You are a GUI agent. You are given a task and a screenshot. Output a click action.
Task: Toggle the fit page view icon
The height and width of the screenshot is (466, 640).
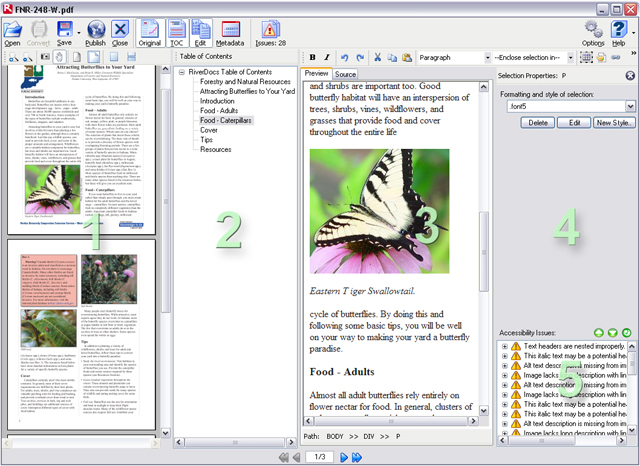94,57
